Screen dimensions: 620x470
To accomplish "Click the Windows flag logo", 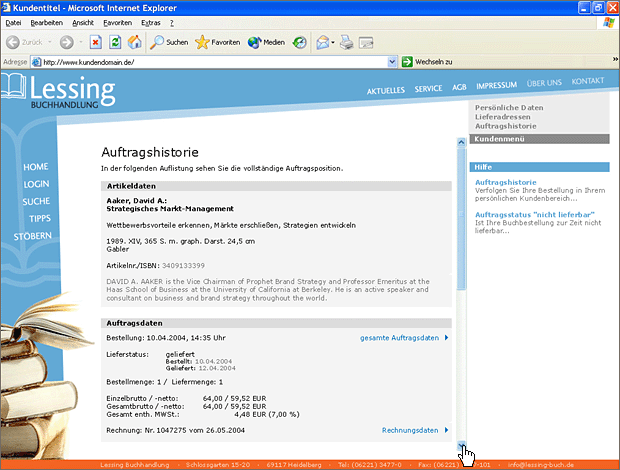I will (609, 23).
